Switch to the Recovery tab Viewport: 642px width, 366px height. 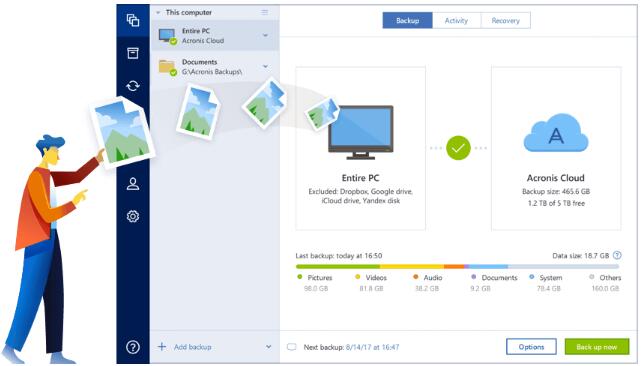[x=505, y=20]
